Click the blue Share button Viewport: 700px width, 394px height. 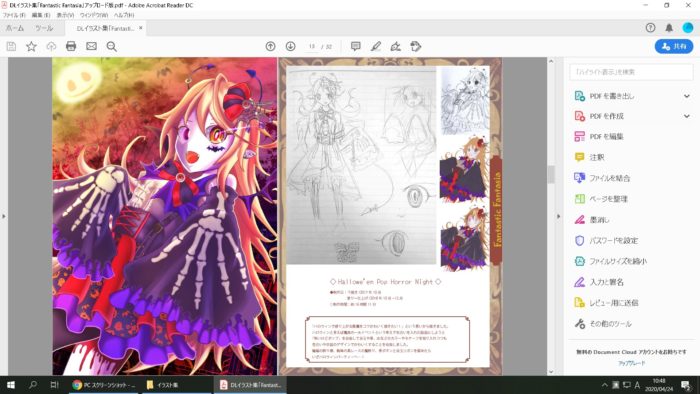(674, 46)
